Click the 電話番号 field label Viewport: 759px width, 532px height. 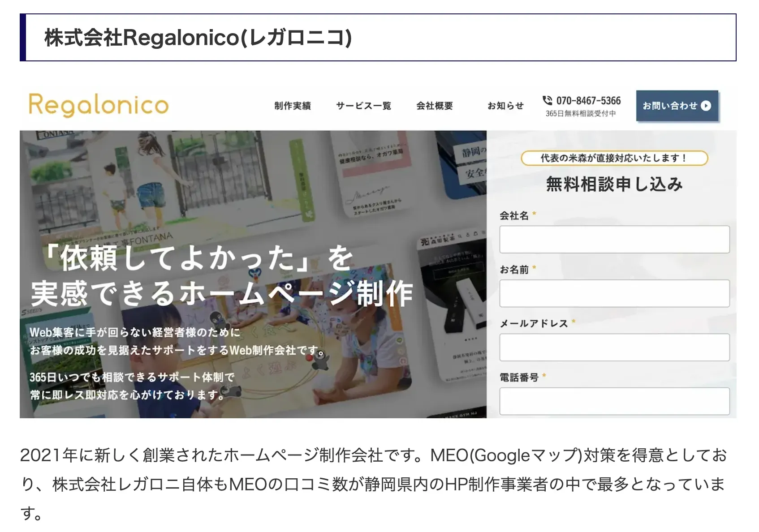pos(519,378)
